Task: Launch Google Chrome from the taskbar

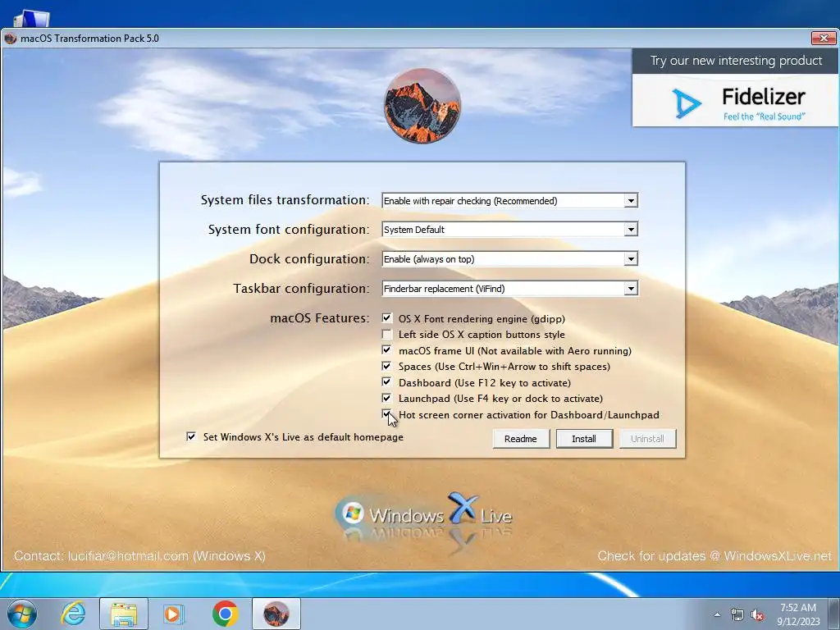Action: click(x=225, y=614)
